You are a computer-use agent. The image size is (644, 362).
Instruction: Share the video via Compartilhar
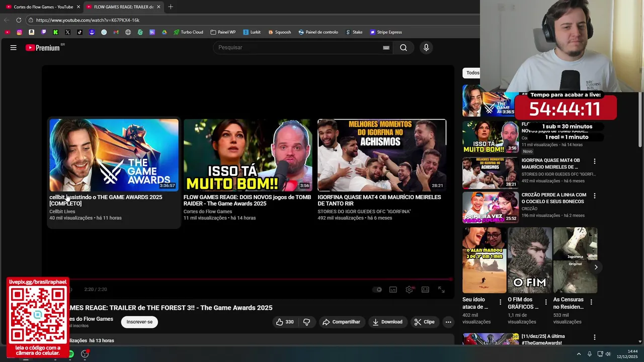pos(341,322)
